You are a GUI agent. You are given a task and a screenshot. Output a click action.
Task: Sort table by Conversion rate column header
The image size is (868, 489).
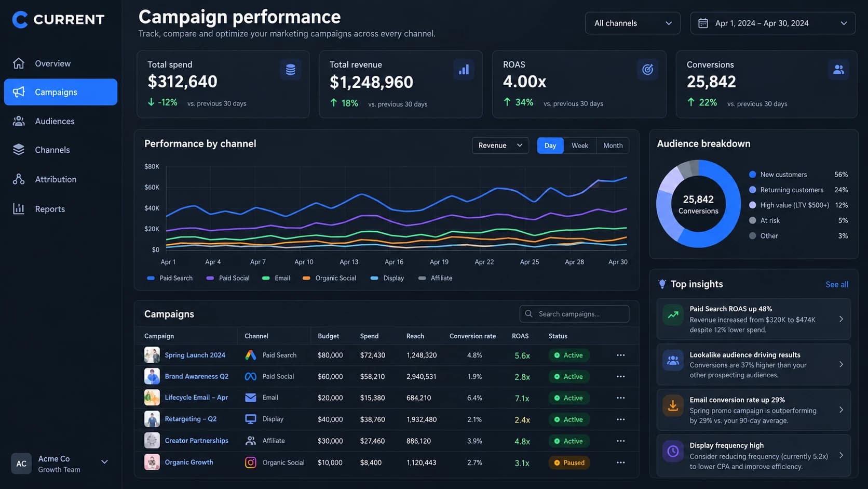(472, 336)
